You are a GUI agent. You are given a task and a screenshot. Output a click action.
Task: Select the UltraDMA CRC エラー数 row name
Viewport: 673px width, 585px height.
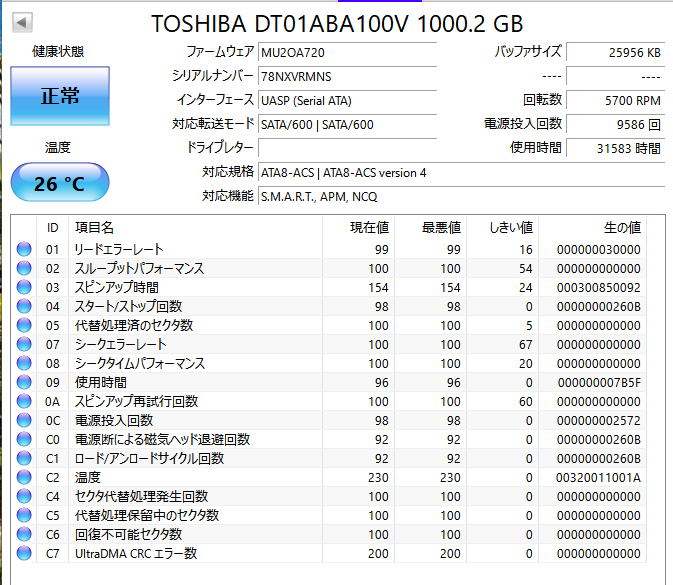click(136, 554)
